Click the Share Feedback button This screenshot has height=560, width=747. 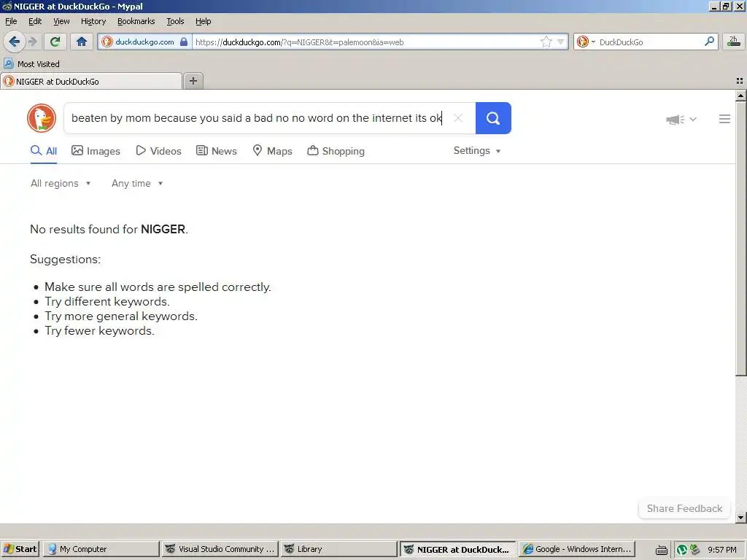[684, 508]
